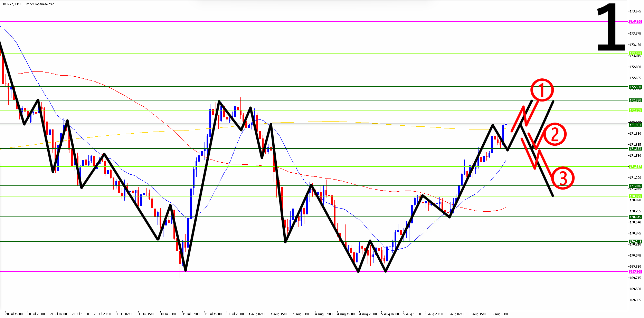644x318 pixels.
Task: Select the 1 Aug 15:00 time label
Action: pos(280,314)
